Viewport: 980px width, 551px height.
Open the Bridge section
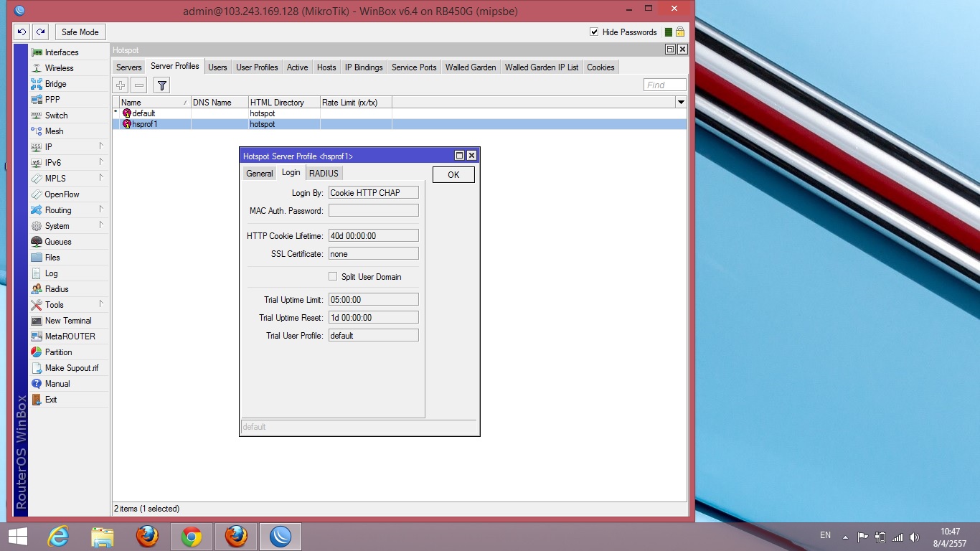56,84
